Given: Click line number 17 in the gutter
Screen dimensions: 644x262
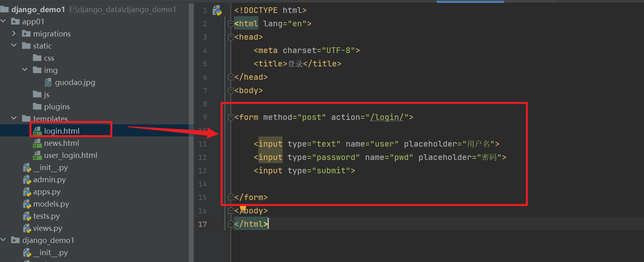Looking at the screenshot, I should 203,224.
